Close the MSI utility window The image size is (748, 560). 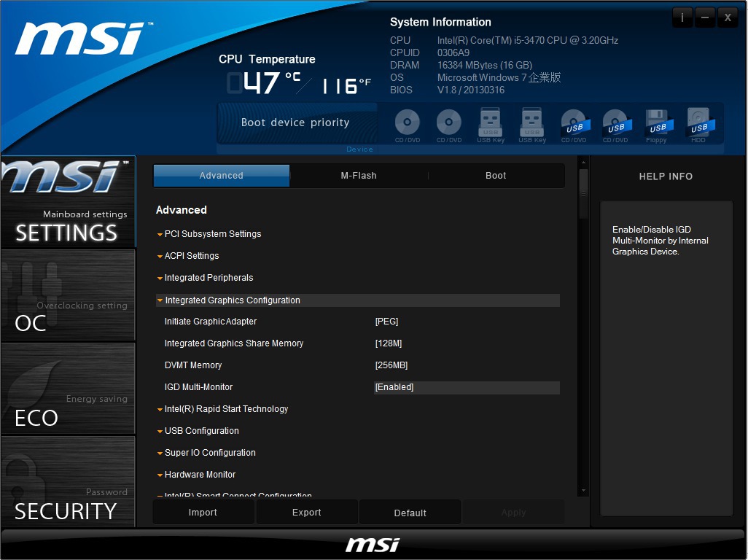(x=728, y=17)
